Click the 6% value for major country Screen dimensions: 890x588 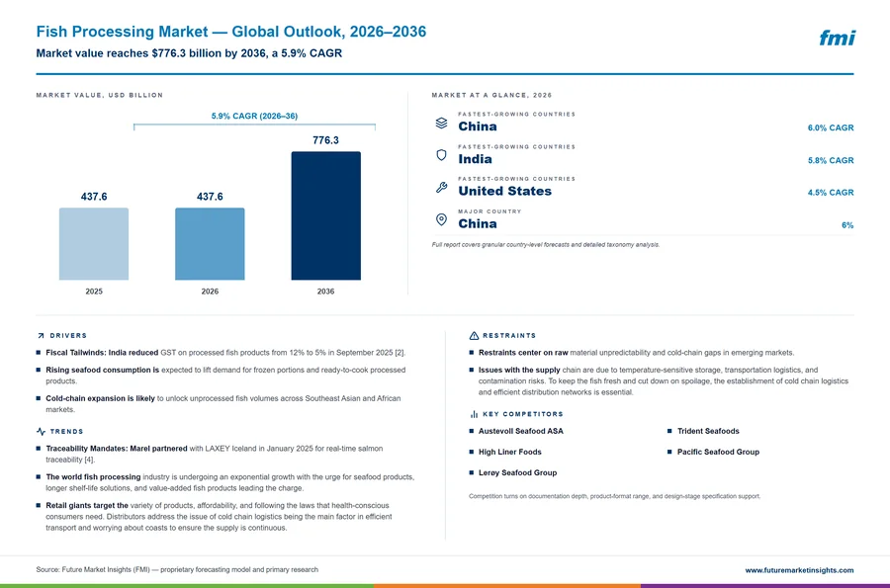(847, 225)
